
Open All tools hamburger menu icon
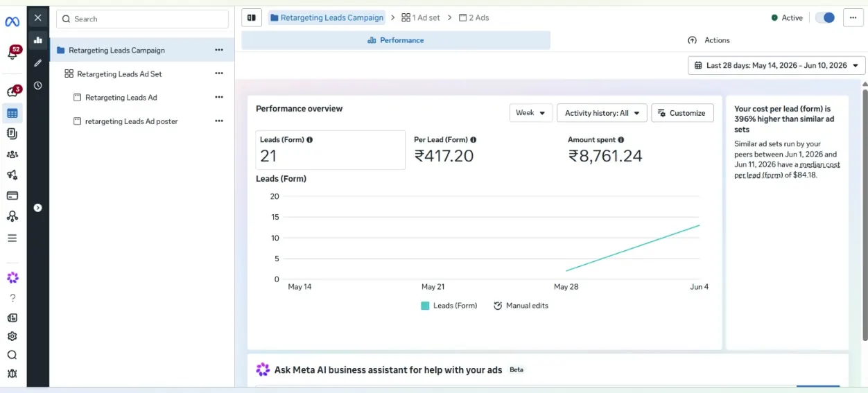[x=12, y=238]
